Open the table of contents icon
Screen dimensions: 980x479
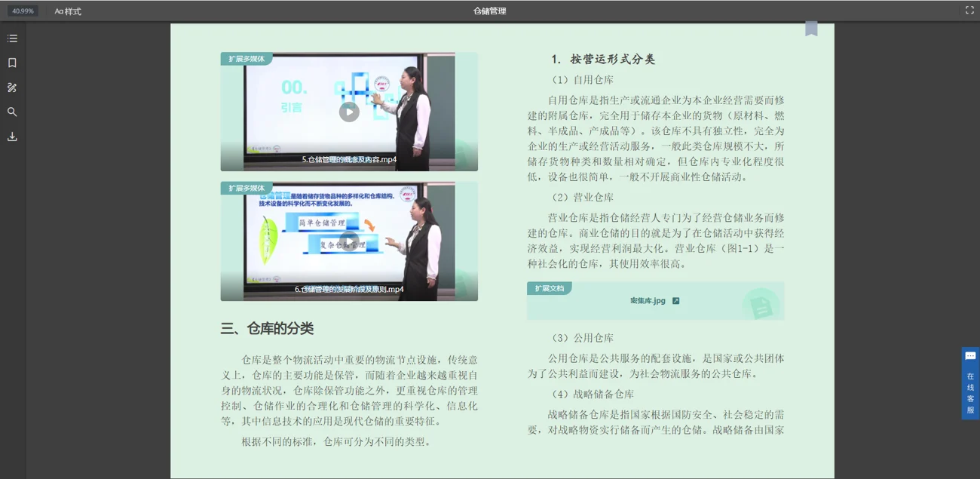[12, 38]
